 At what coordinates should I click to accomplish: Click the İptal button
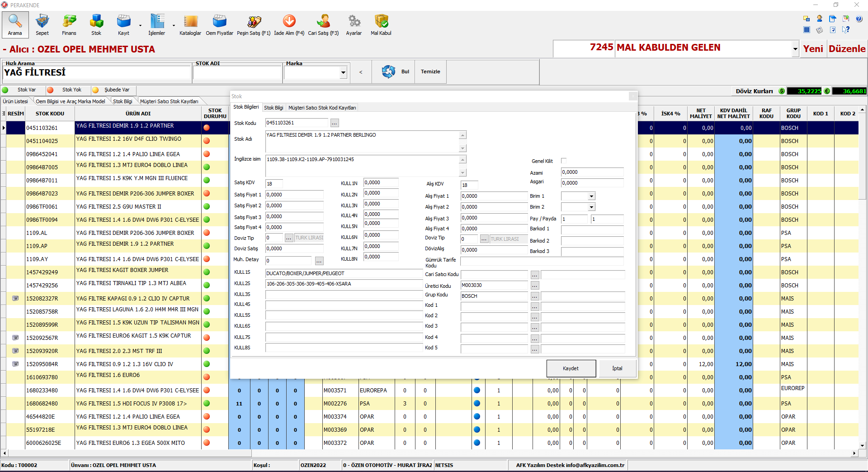click(617, 368)
